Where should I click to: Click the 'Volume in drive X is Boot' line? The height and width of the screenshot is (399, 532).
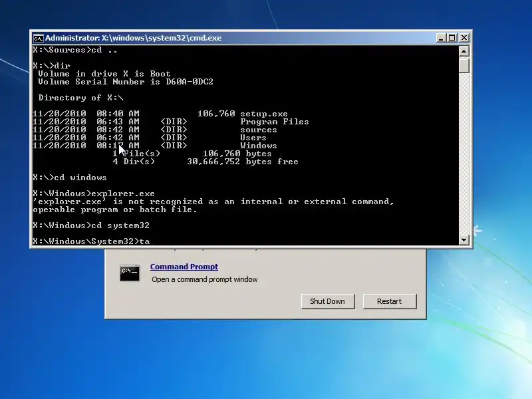pos(104,74)
